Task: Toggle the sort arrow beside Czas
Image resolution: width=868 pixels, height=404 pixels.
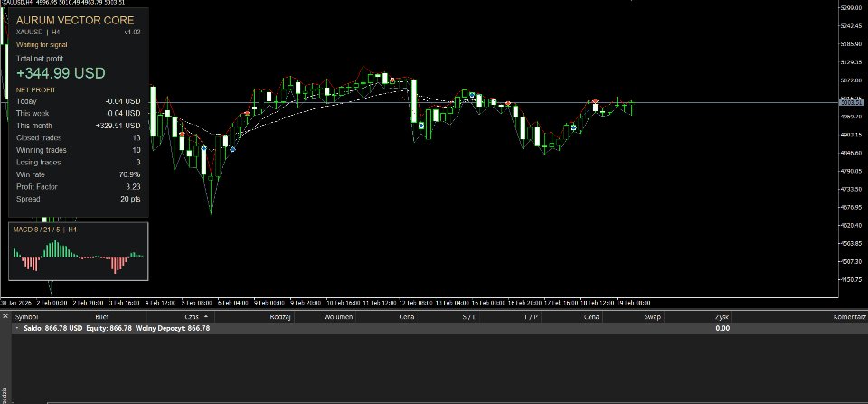Action: (x=206, y=317)
